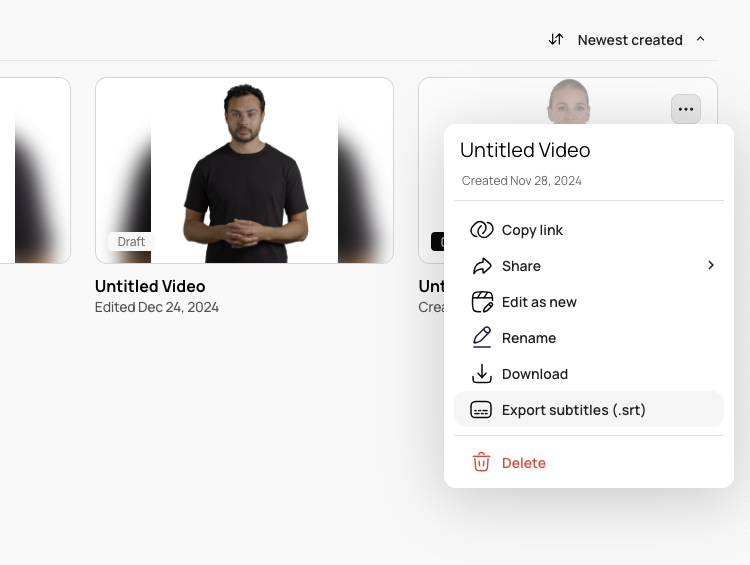Click the Share arrow icon
This screenshot has width=750, height=565.
tap(482, 266)
